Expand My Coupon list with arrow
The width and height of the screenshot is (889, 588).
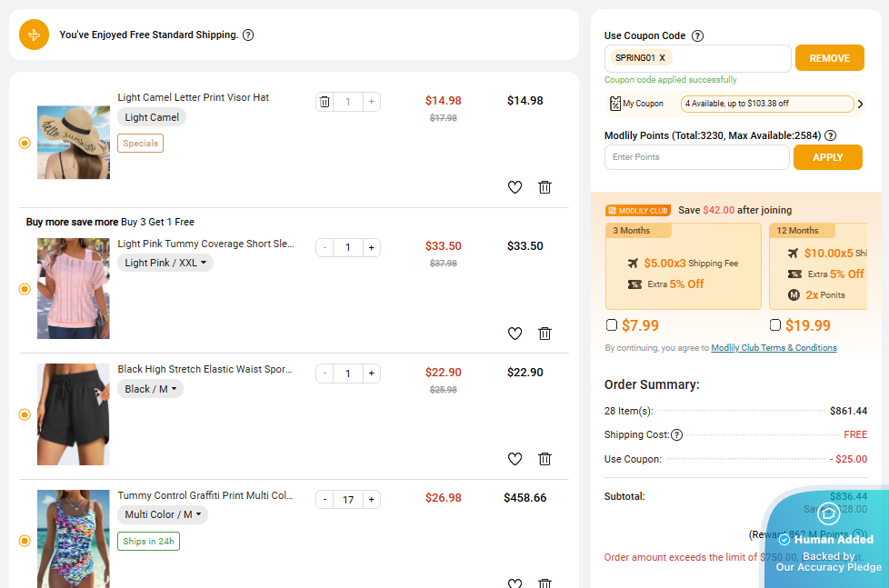coord(860,105)
